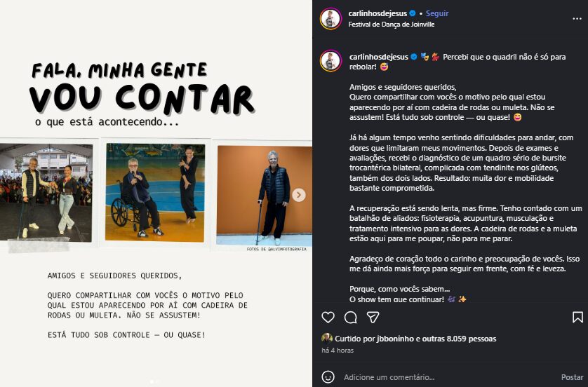This screenshot has height=387, width=588.
Task: Show list of outras 8.059 pessoas likes
Action: click(459, 339)
